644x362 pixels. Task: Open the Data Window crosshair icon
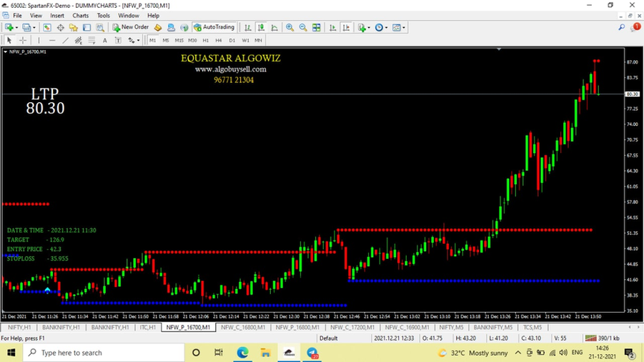click(x=60, y=27)
